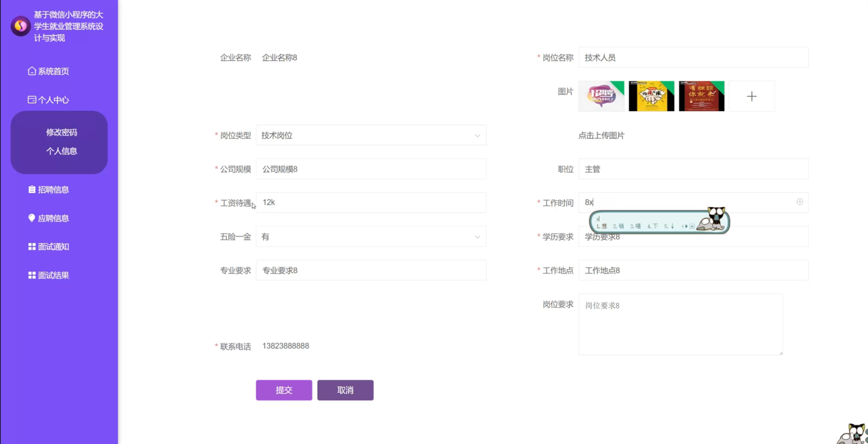868x444 pixels.
Task: Click the 联系电话 label
Action: pyautogui.click(x=235, y=346)
